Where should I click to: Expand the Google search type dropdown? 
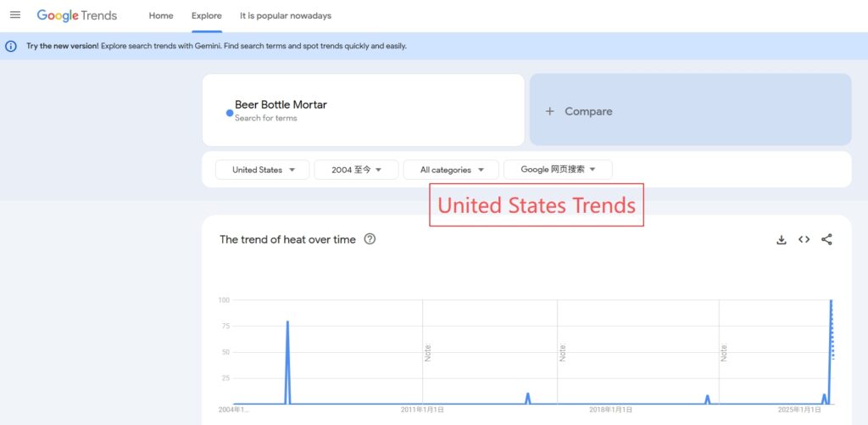558,170
